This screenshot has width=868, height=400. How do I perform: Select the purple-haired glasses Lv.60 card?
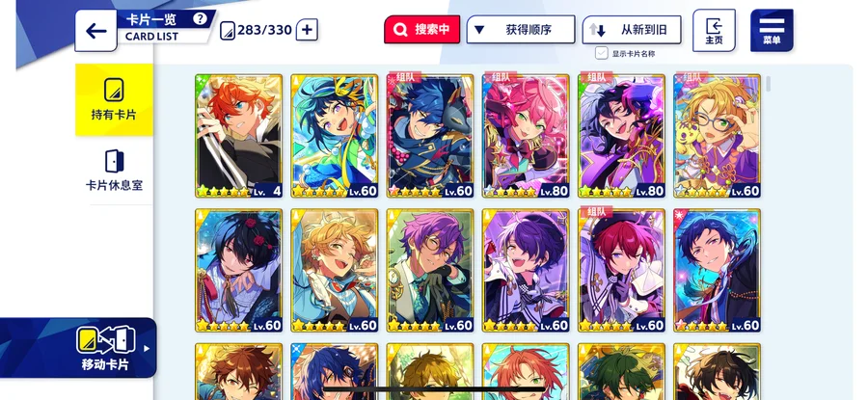point(430,271)
